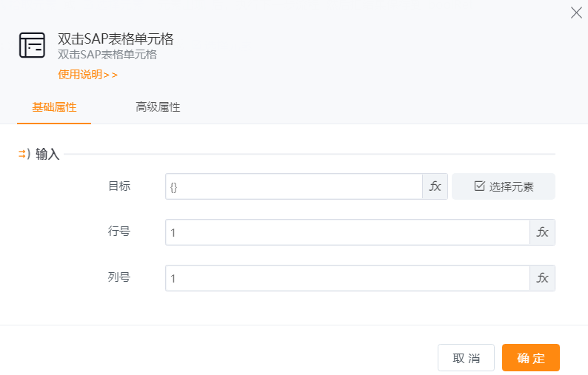The width and height of the screenshot is (588, 375).
Task: Open the 高级属性 tab
Action: [158, 107]
